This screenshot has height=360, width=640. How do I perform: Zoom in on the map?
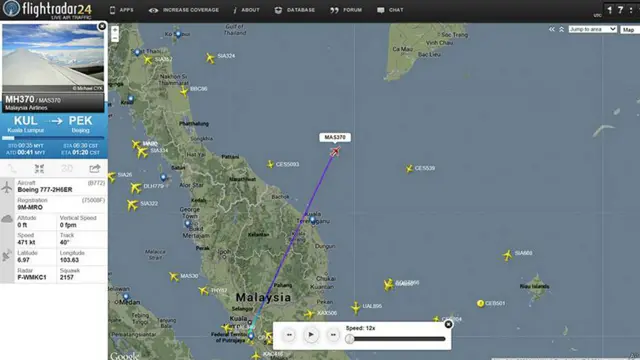[x=115, y=30]
